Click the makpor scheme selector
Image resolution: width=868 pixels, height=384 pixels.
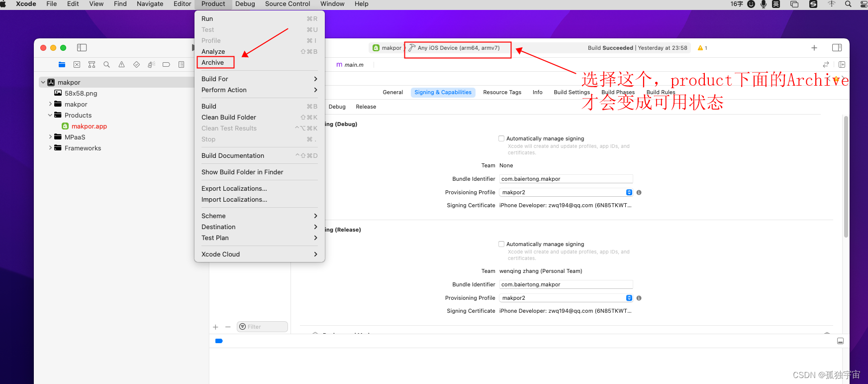click(387, 48)
